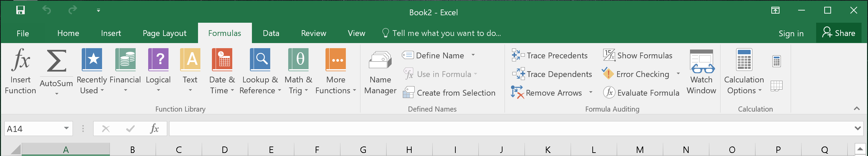Click Calculate Sheet icon
The image size is (868, 156).
click(x=776, y=86)
